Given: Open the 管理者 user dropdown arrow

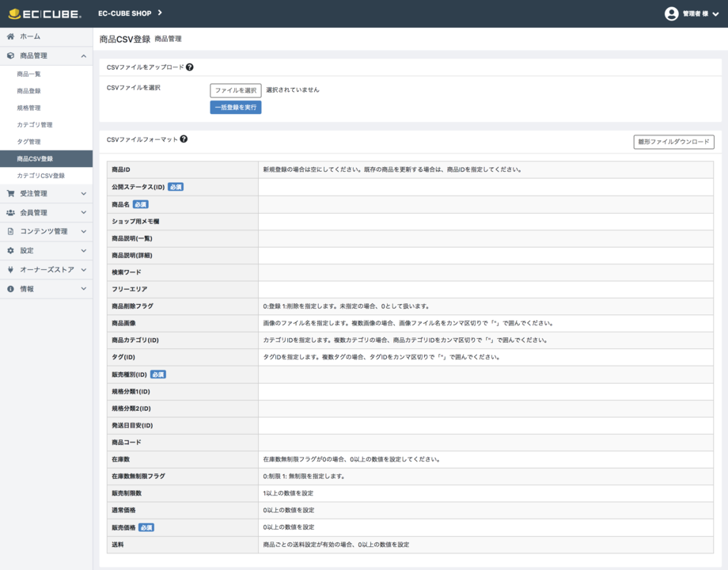Looking at the screenshot, I should coord(715,14).
